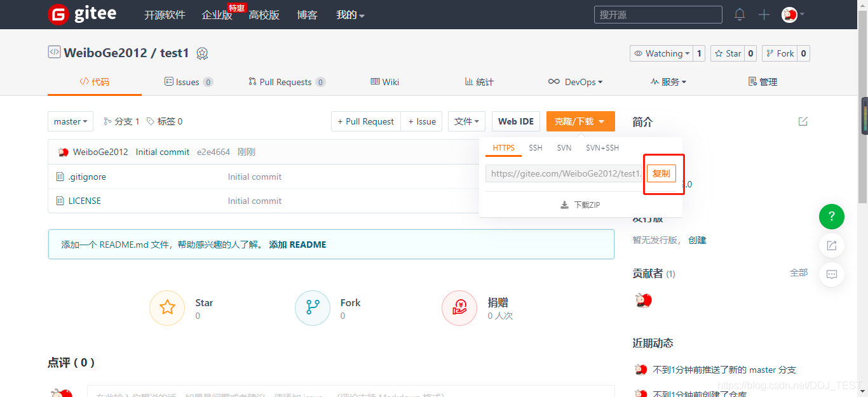Click the badge icon next to test1
Image resolution: width=868 pixels, height=397 pixels.
pos(202,53)
